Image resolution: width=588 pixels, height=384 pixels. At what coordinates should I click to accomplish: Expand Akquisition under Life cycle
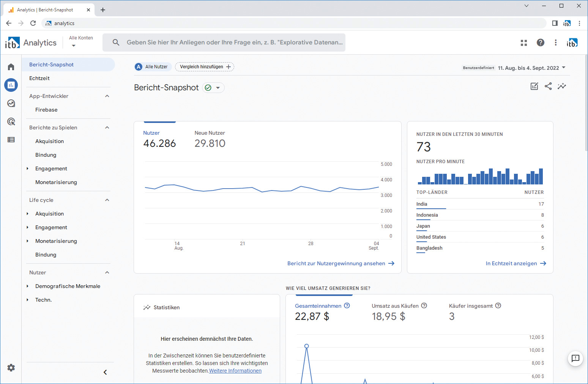click(x=28, y=214)
